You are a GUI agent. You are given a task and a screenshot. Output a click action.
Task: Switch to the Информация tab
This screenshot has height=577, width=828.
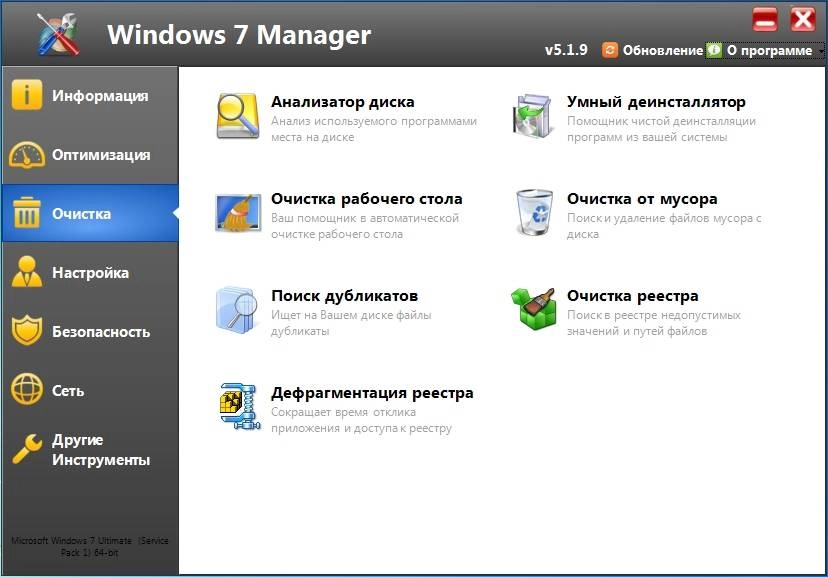[x=90, y=96]
